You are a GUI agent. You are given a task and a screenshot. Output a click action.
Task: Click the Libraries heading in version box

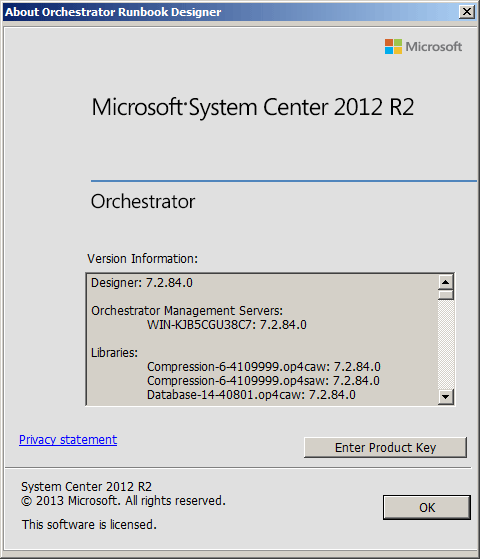click(114, 353)
